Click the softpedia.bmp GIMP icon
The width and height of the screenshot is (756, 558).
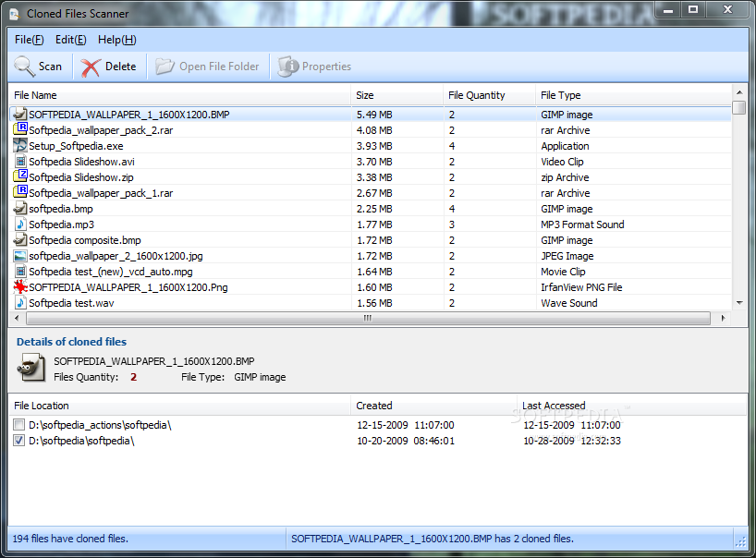[x=19, y=209]
